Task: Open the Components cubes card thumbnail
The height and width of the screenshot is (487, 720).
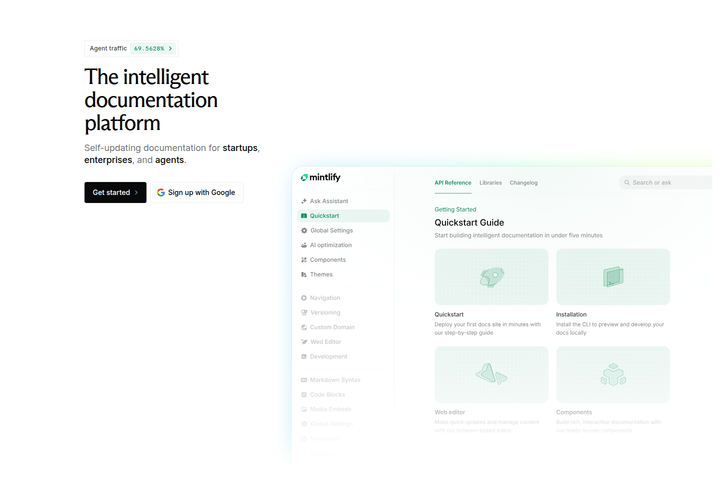Action: 613,375
